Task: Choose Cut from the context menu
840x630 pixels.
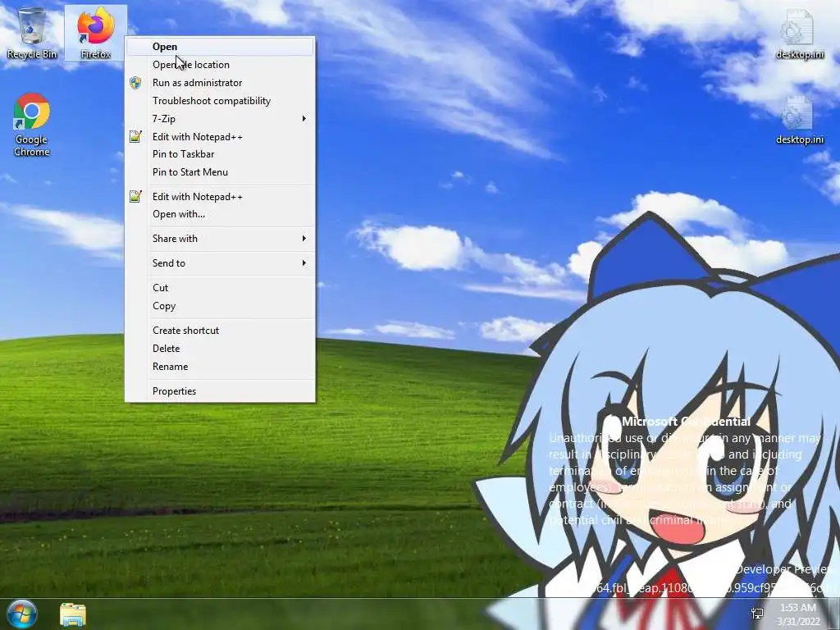Action: pos(220,288)
